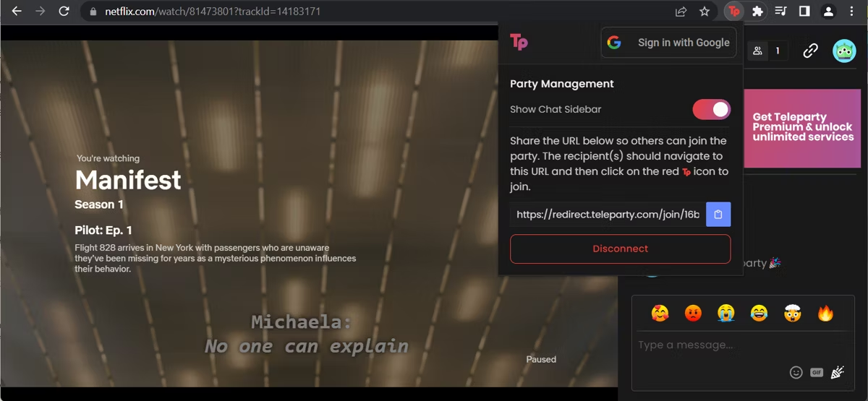Toggle the browser side panel icon
Image resolution: width=868 pixels, height=401 pixels.
804,12
